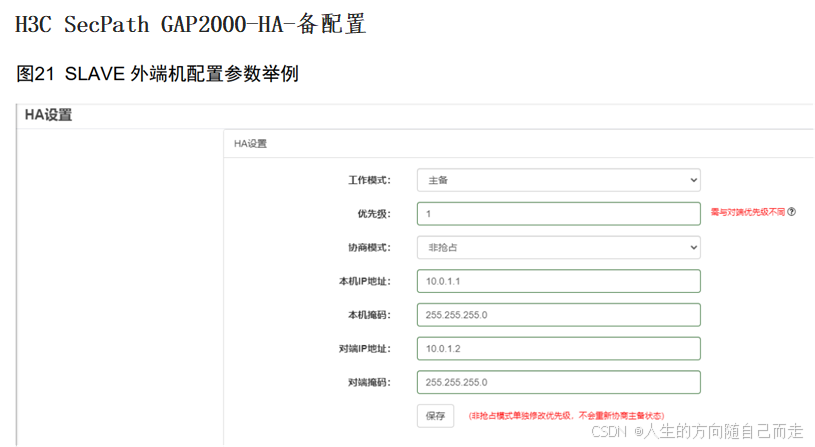815x447 pixels.
Task: Click the heading H3C SecPath GAP2000-HA-备配置
Action: (191, 24)
